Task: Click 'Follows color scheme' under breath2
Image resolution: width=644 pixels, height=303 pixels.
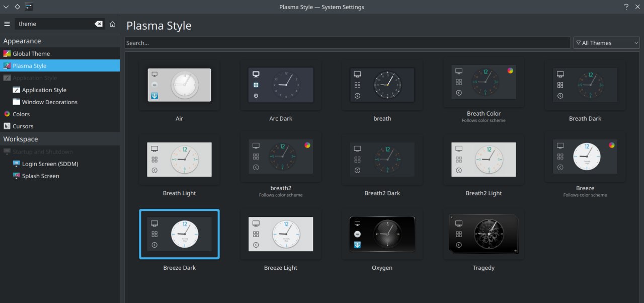Action: click(x=281, y=195)
